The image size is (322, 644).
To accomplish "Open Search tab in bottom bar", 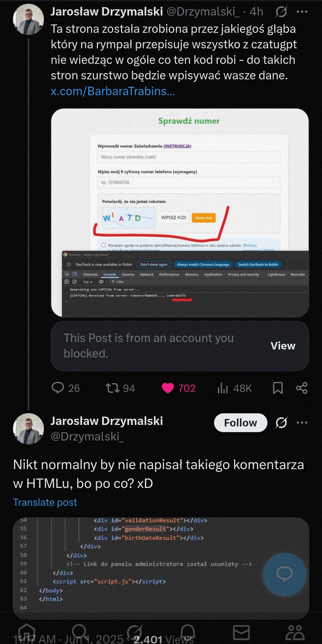I will pyautogui.click(x=80, y=631).
